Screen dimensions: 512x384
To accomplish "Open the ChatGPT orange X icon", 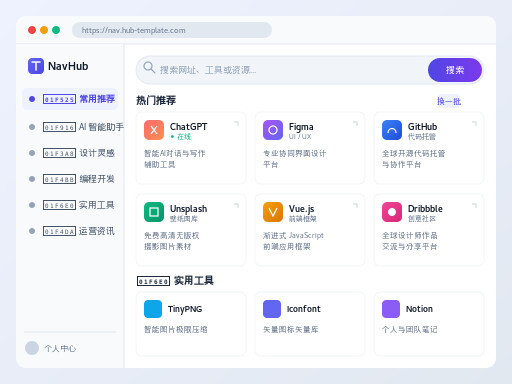I will coord(154,130).
